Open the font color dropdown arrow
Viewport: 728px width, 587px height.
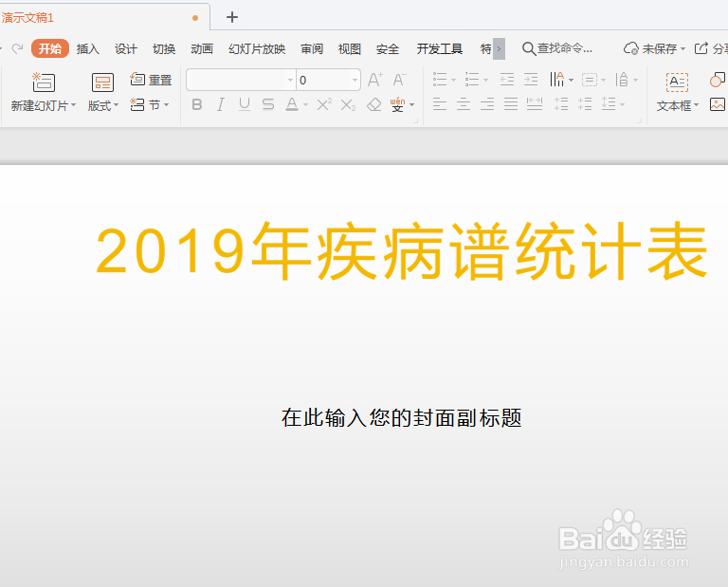(305, 105)
